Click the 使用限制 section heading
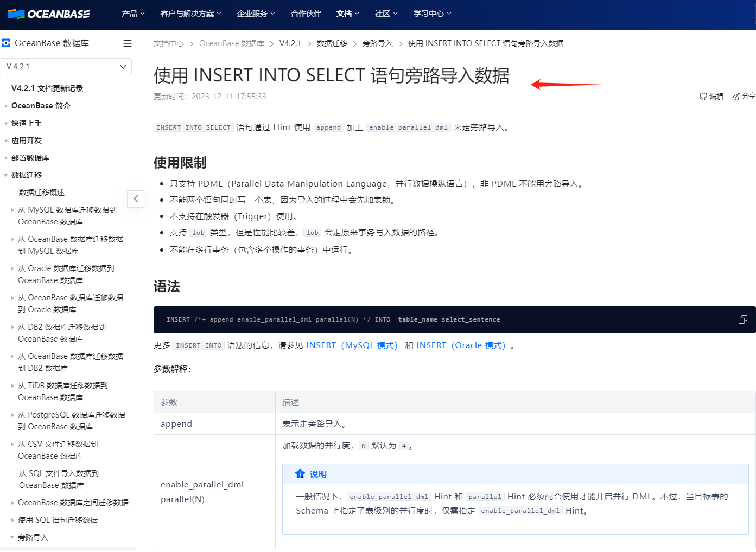This screenshot has width=756, height=552. pos(180,163)
